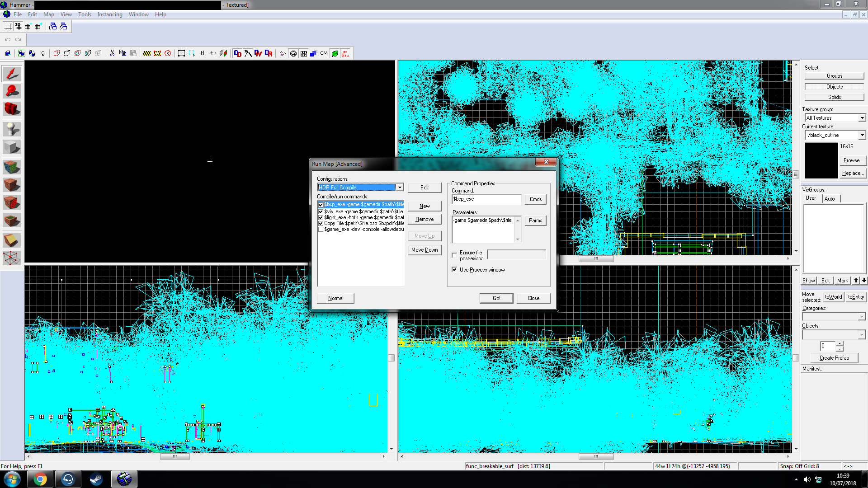Click the larger grid size icon
868x488 pixels.
coord(38,26)
